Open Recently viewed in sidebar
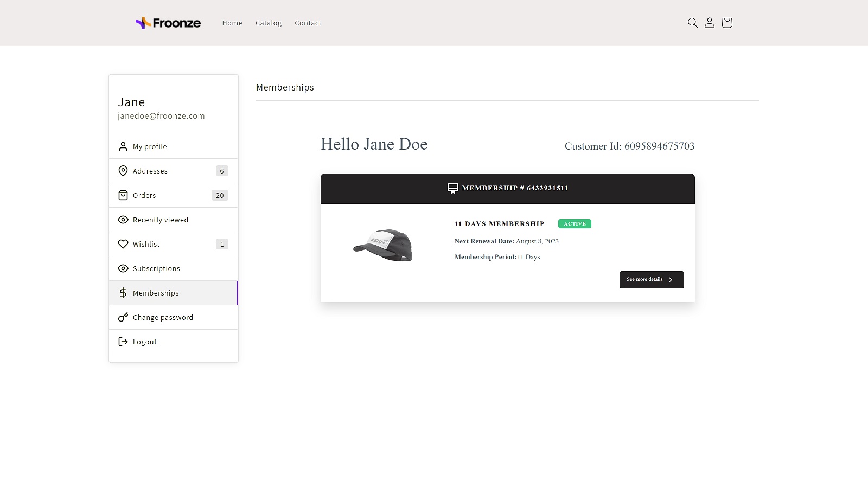 pos(174,220)
